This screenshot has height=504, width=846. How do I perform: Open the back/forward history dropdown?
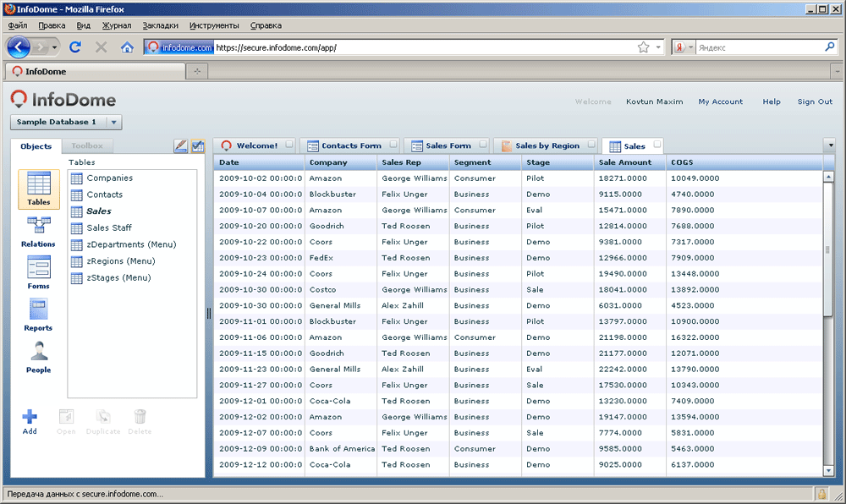pos(54,47)
